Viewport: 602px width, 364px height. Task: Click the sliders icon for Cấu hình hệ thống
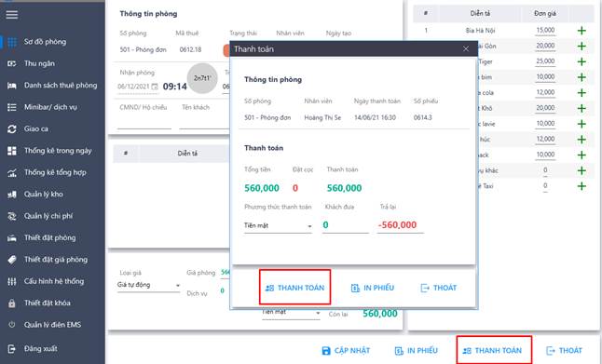pos(12,281)
